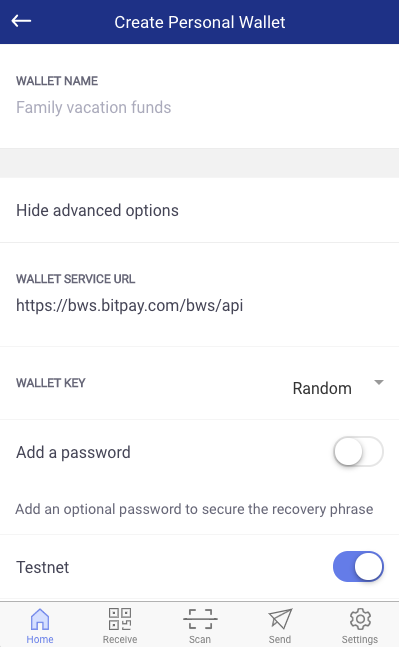The height and width of the screenshot is (647, 399).
Task: Turn off the Testnet switch
Action: pos(358,567)
